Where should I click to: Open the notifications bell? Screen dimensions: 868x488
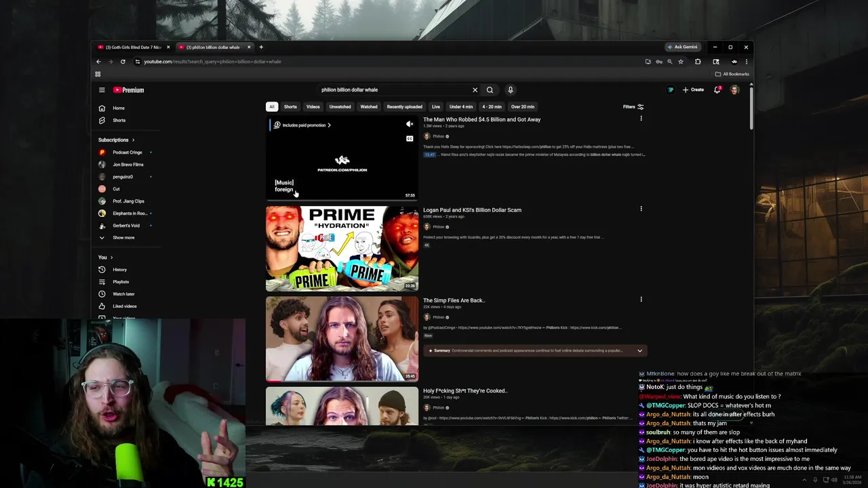coord(717,89)
